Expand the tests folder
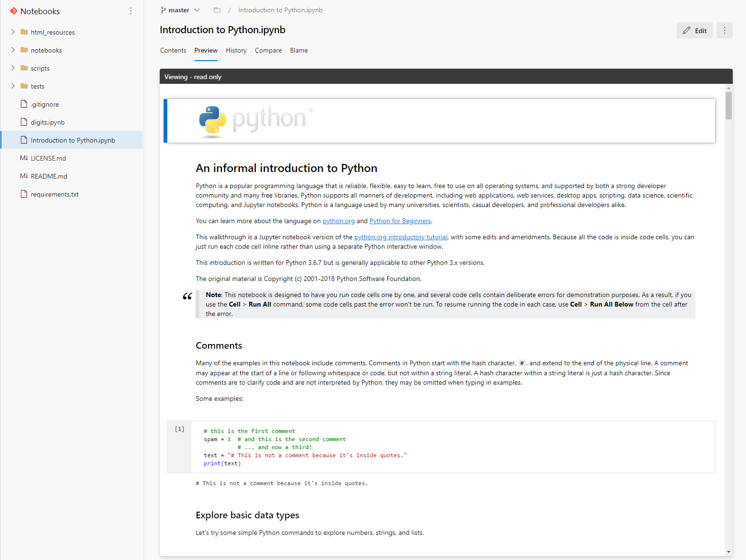This screenshot has width=746, height=560. [x=13, y=86]
